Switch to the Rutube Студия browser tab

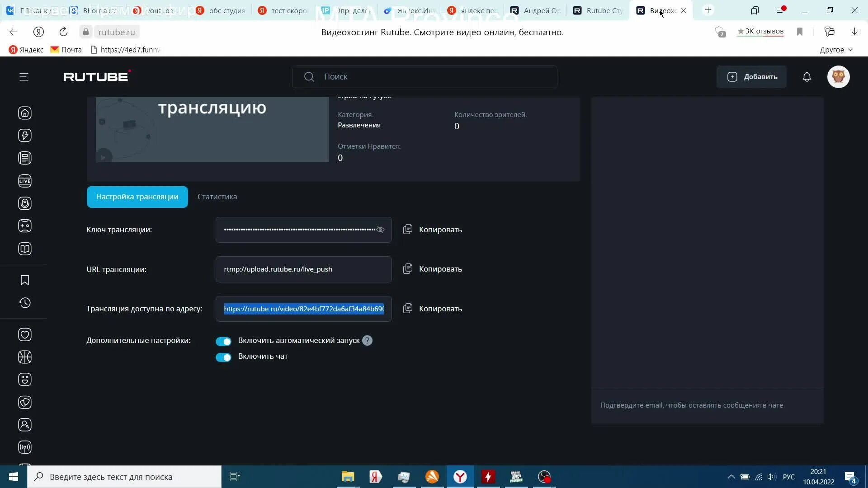[x=598, y=10]
